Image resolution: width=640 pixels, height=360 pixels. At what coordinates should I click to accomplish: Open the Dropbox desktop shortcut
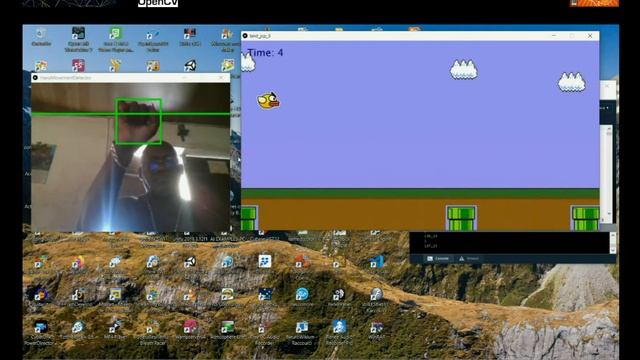click(264, 261)
